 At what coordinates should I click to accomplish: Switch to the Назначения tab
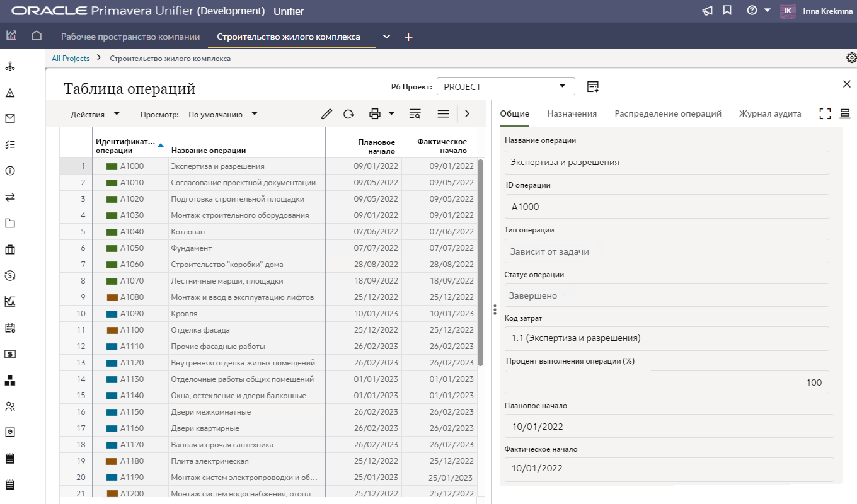tap(572, 114)
